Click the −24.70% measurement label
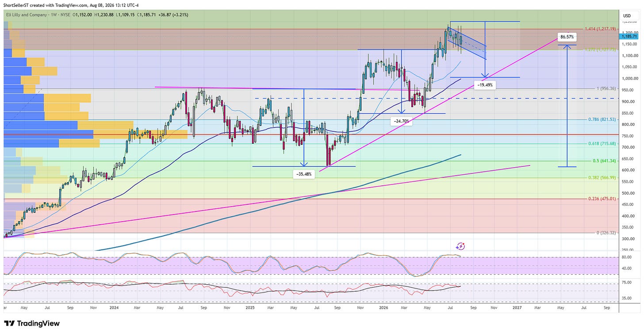Image resolution: width=644 pixels, height=334 pixels. click(x=402, y=120)
